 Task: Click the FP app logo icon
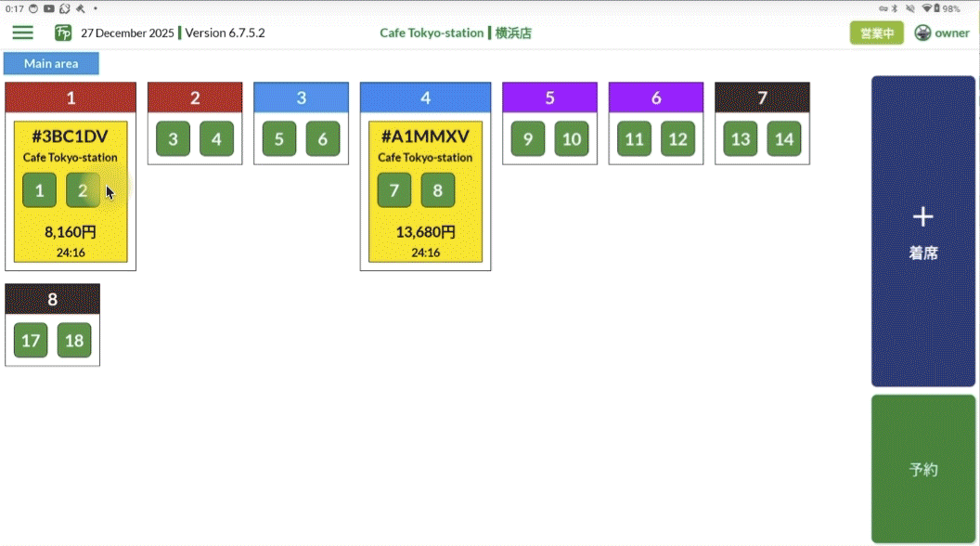[63, 32]
